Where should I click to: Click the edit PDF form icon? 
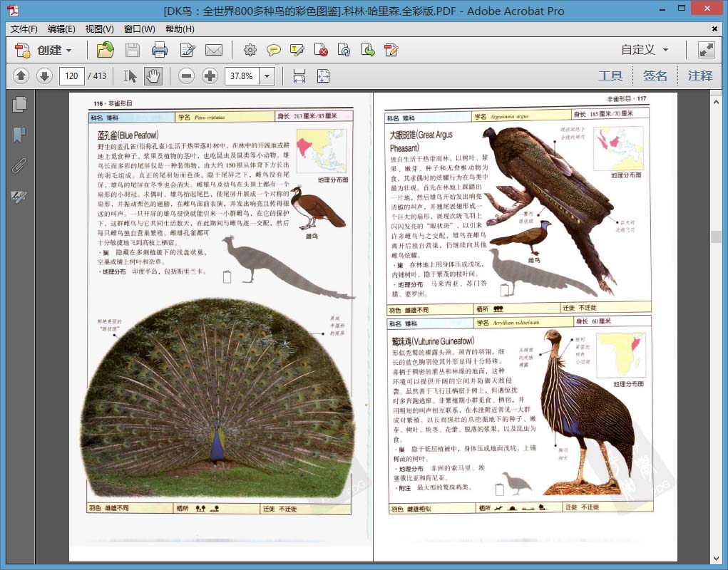pos(391,50)
